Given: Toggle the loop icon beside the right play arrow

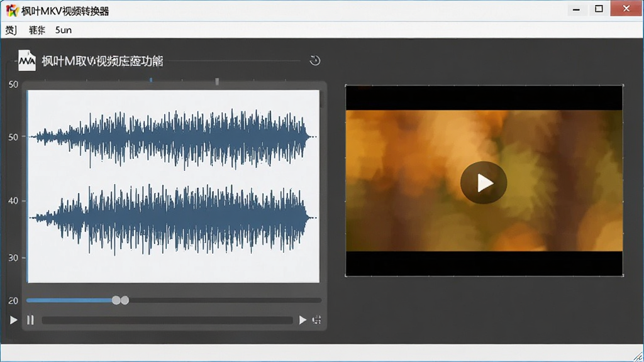Looking at the screenshot, I should click(317, 320).
